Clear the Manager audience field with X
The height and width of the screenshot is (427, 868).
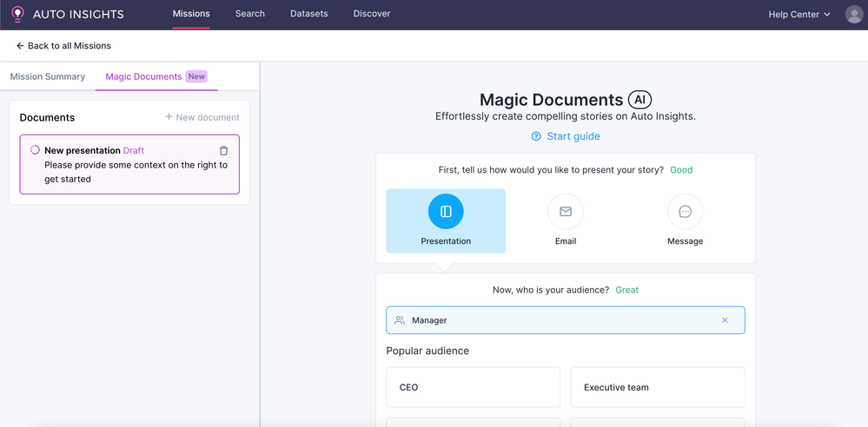coord(725,320)
